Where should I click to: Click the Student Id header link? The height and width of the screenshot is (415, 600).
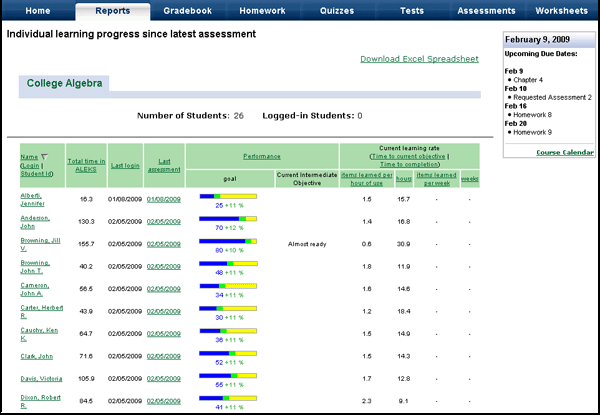pos(36,174)
